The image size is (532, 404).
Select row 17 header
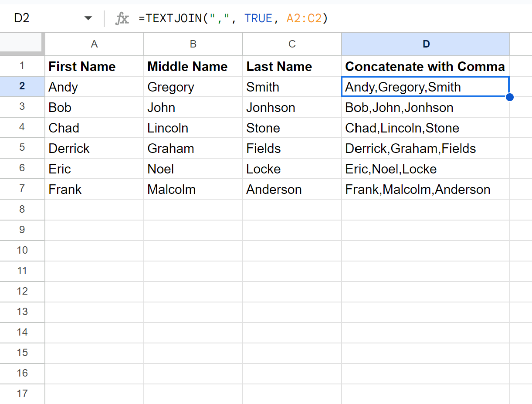pyautogui.click(x=22, y=394)
